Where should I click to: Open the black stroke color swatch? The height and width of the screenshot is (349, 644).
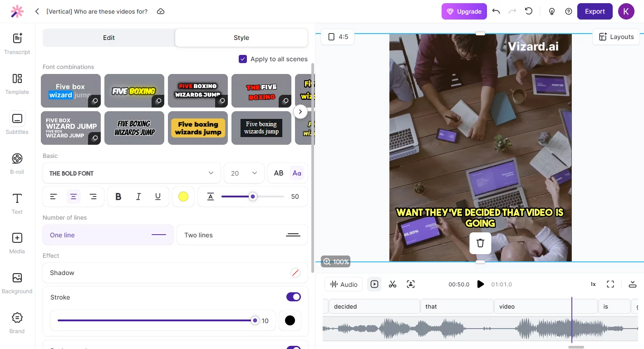[290, 320]
